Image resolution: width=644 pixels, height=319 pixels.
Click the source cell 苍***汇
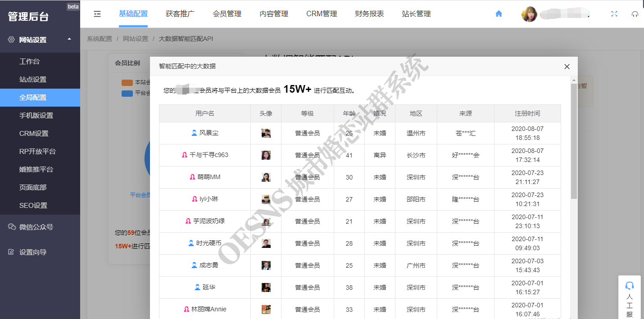tap(466, 133)
